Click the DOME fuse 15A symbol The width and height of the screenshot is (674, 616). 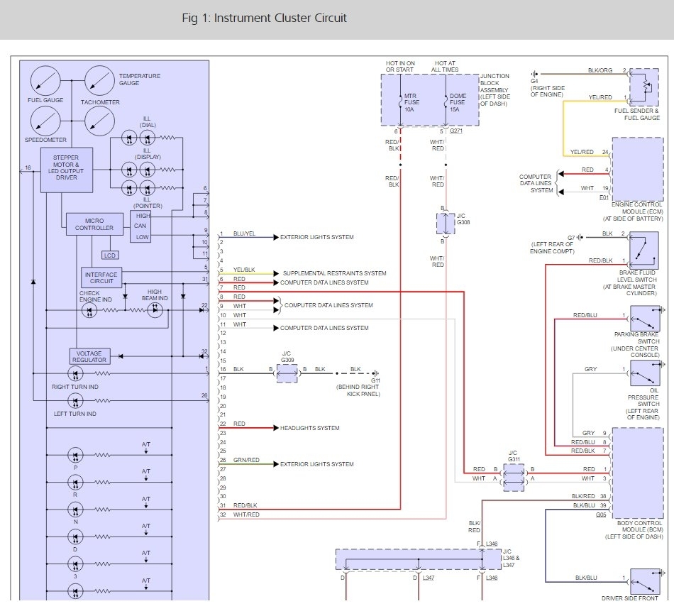tap(446, 101)
